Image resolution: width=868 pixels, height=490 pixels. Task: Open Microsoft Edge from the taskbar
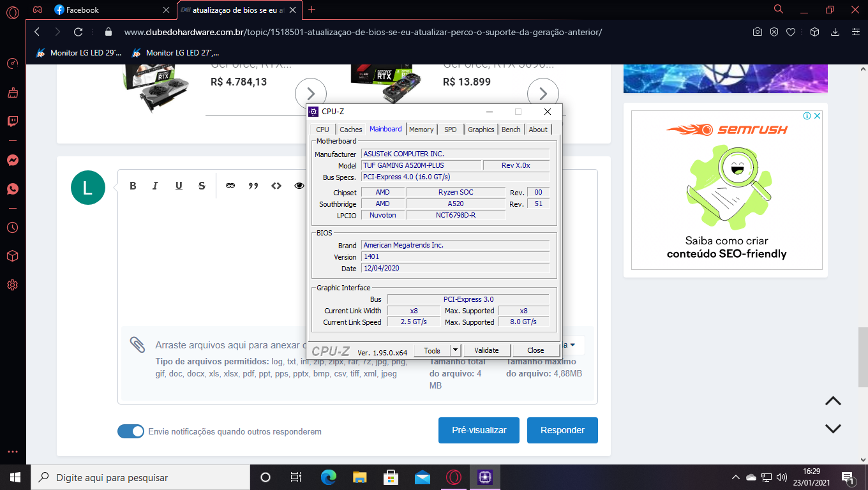[x=329, y=477]
